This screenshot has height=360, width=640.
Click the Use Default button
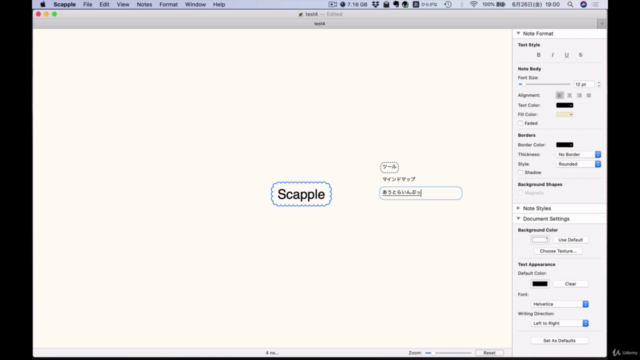[x=570, y=240]
